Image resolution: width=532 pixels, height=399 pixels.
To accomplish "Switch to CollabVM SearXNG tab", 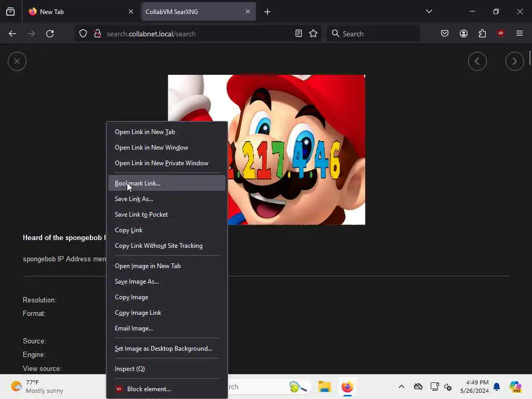I will coord(198,11).
